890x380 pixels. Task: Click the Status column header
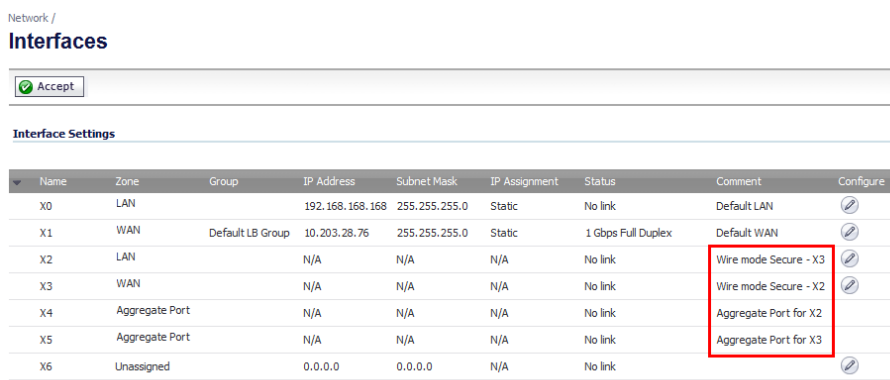[x=599, y=182]
